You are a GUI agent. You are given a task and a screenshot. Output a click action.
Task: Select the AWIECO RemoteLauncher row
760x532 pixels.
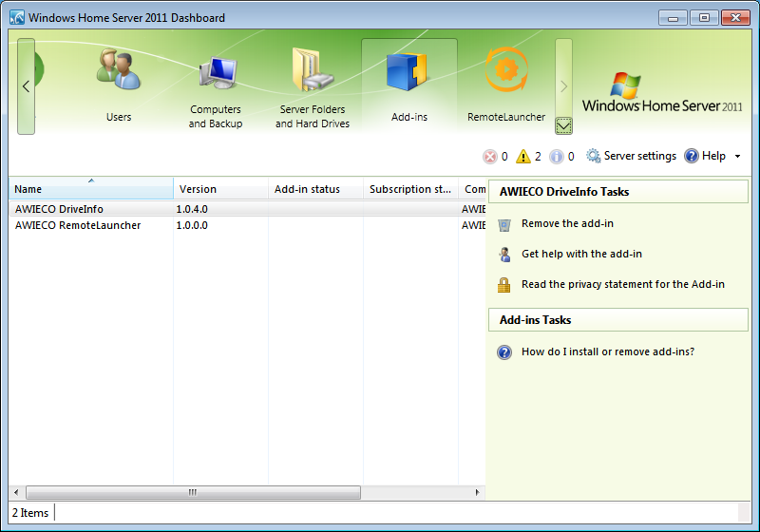pyautogui.click(x=247, y=225)
